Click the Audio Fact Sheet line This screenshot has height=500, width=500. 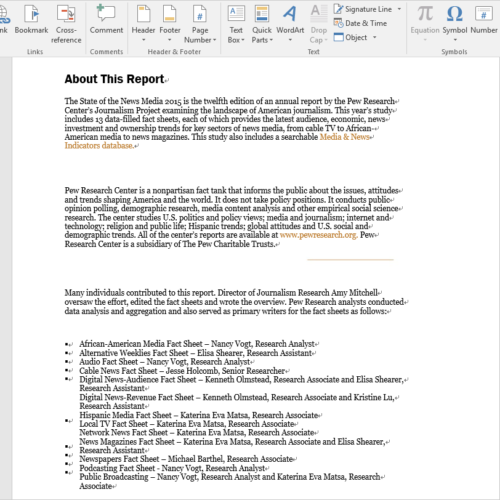(165, 362)
